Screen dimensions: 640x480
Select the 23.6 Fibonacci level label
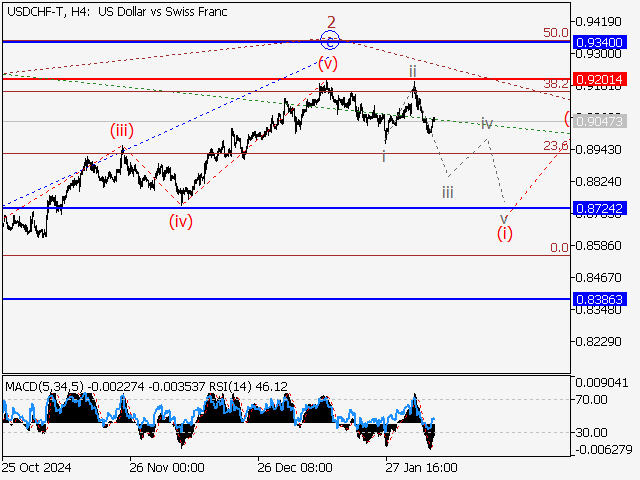tap(555, 146)
